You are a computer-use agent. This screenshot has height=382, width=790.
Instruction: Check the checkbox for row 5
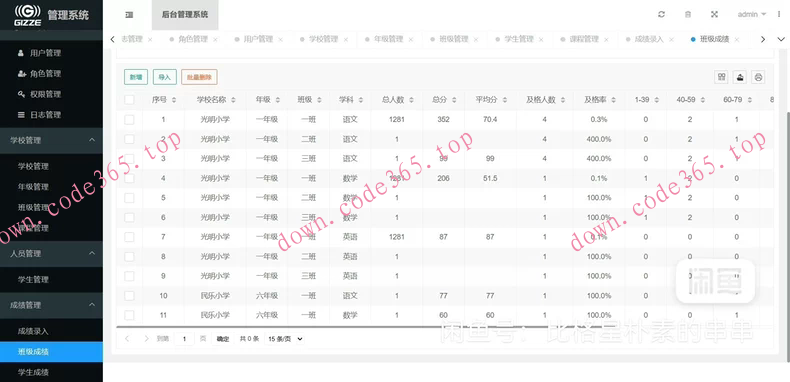coord(129,198)
